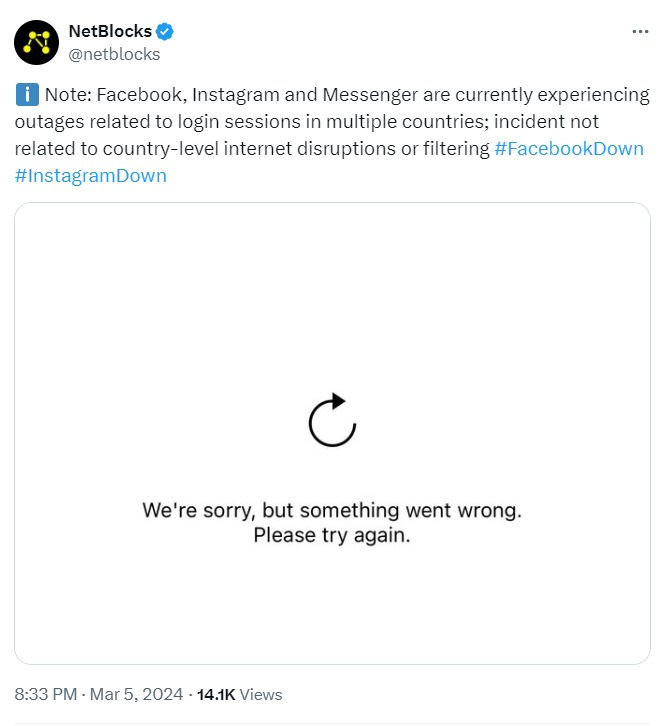Click the circular reload arrow icon
This screenshot has height=726, width=666.
333,419
